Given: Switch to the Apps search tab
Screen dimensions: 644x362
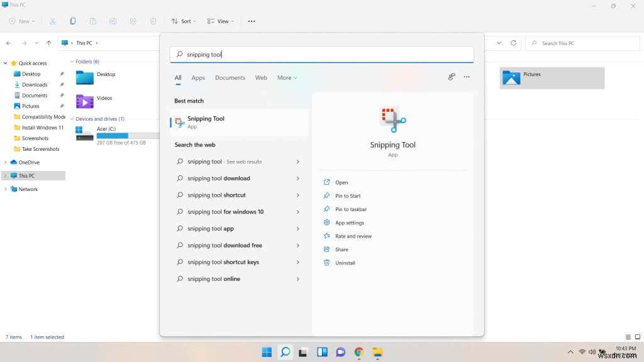Looking at the screenshot, I should pos(198,77).
